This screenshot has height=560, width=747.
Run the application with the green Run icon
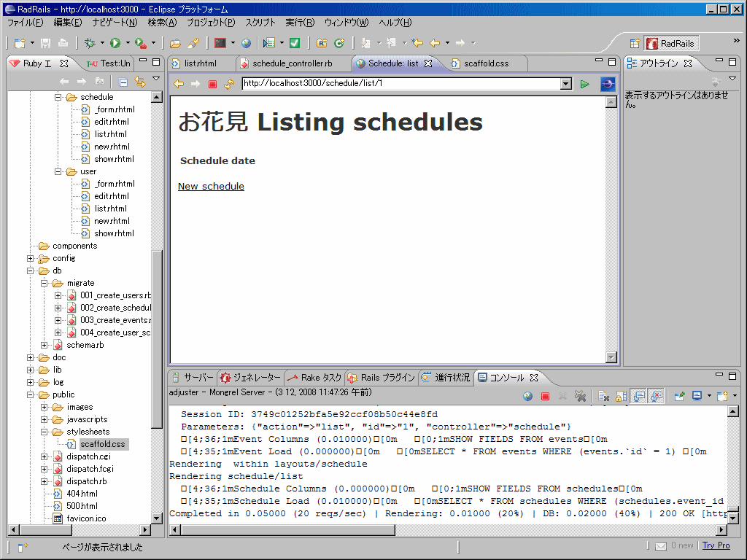[x=114, y=43]
